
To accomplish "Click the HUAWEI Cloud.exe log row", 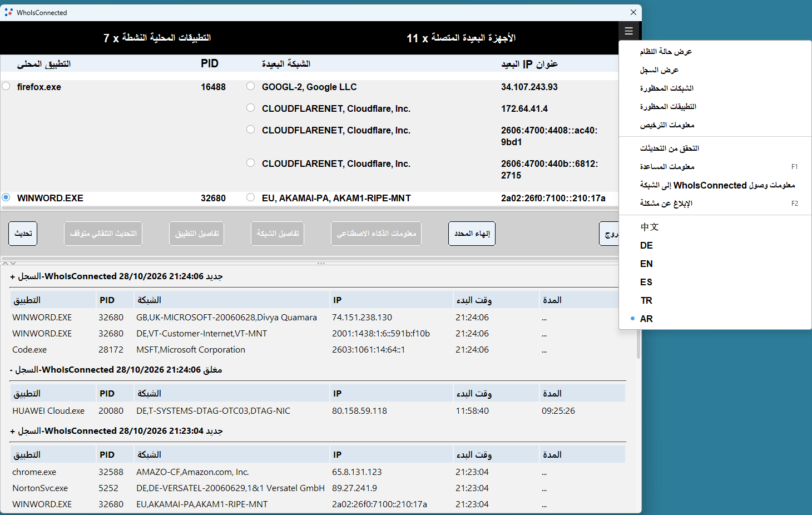I will [x=318, y=411].
